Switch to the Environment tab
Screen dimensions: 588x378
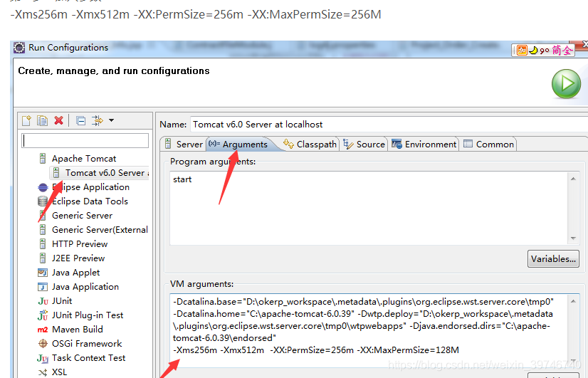click(424, 145)
